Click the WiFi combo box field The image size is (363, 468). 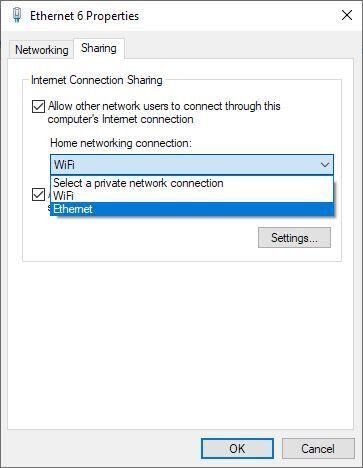click(x=192, y=165)
